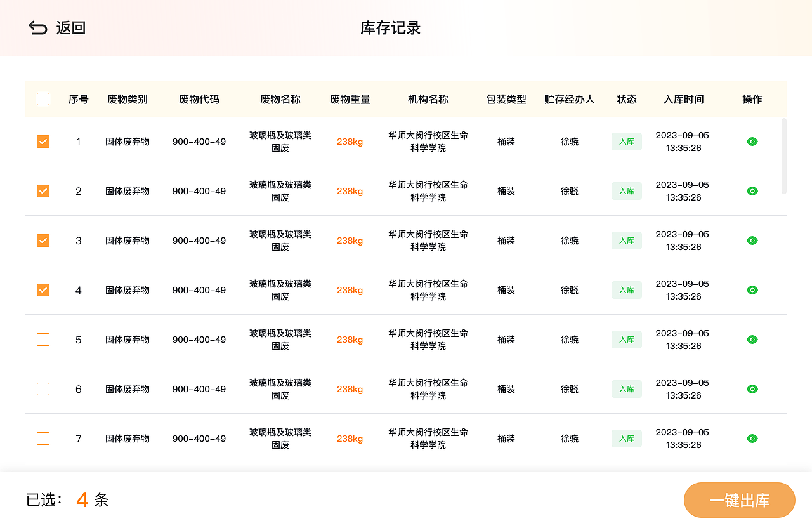Screen dimensions: 812x528
Task: View record 2 using the green eye icon
Action: [752, 191]
